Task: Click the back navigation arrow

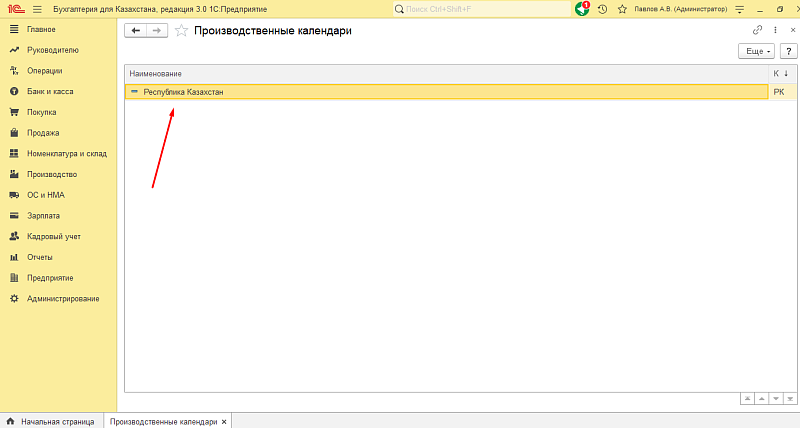Action: click(x=136, y=31)
